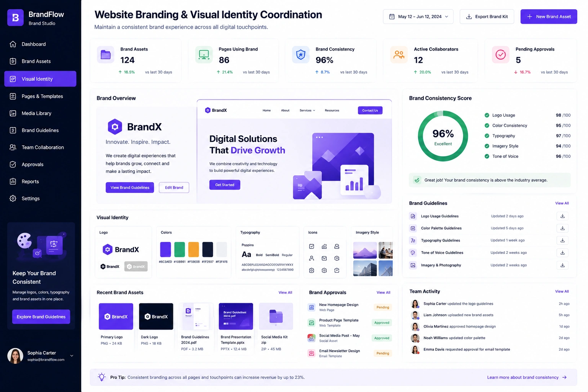Download Typography Guidelines
Image resolution: width=588 pixels, height=392 pixels.
coord(562,240)
